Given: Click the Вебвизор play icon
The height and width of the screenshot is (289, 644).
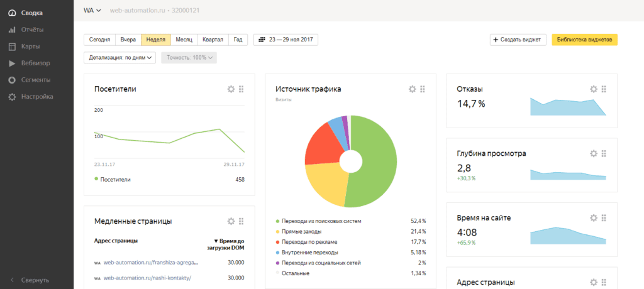Looking at the screenshot, I should tap(12, 63).
